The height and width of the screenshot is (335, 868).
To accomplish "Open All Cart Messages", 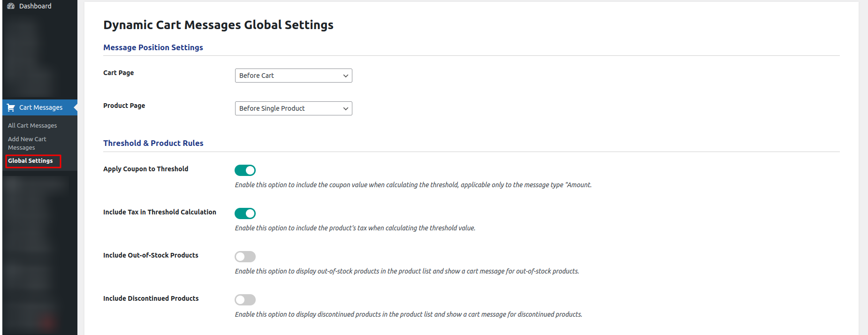I will point(32,125).
